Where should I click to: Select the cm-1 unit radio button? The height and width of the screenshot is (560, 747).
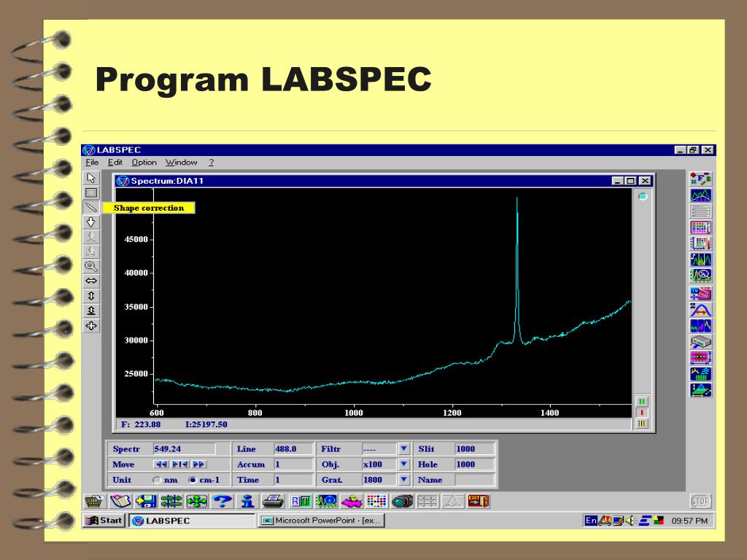point(193,480)
